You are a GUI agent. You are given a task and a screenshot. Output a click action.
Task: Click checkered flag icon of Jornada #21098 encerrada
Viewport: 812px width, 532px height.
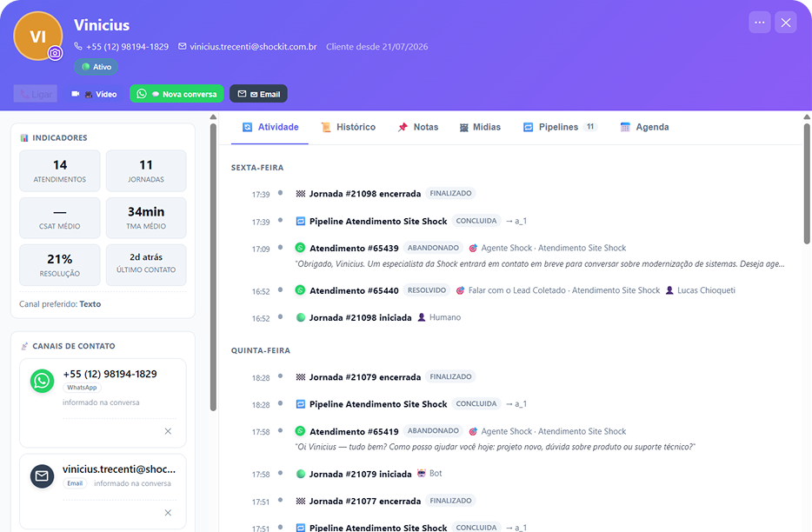coord(300,194)
